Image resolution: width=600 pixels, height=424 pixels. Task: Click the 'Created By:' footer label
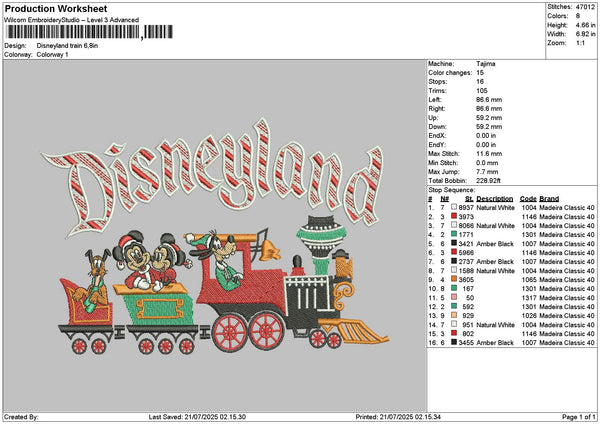[x=21, y=417]
